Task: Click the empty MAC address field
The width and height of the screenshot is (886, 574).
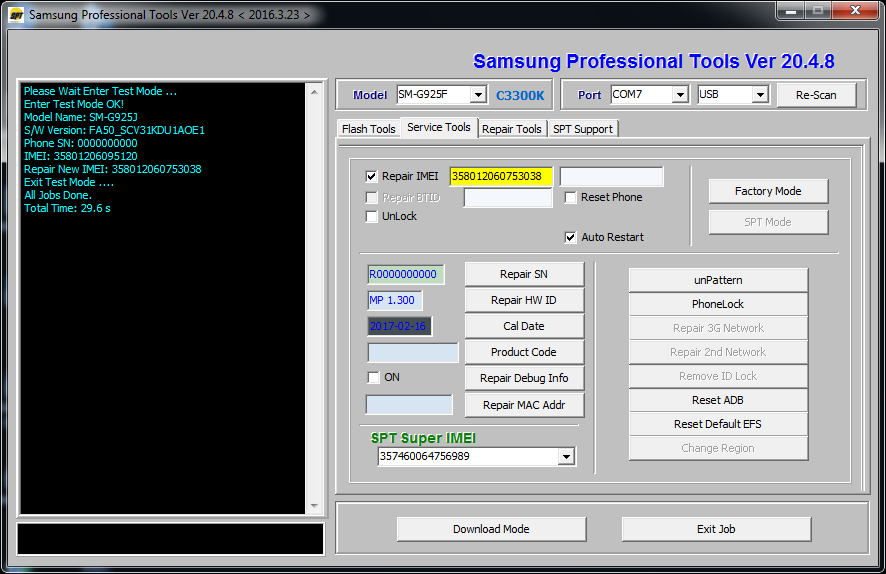Action: [x=409, y=405]
